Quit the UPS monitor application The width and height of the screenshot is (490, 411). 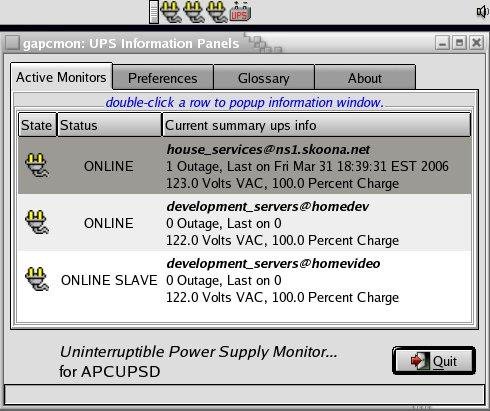tap(434, 361)
